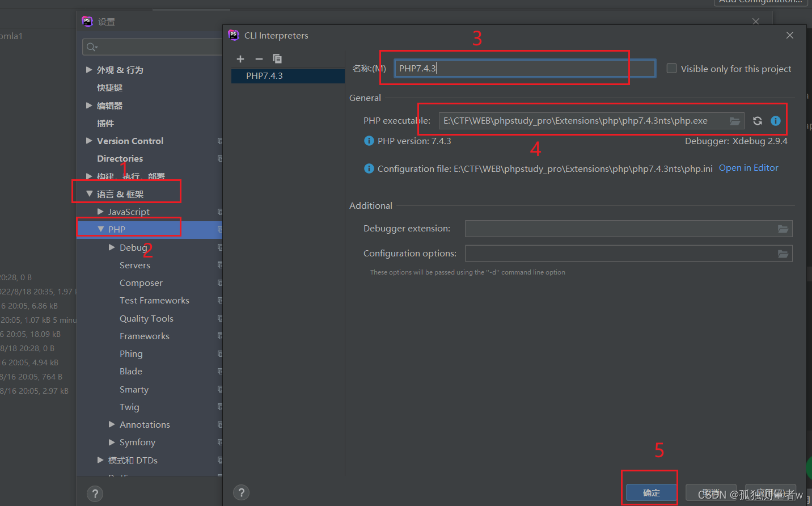Expand 外观 & 行为 settings group

point(89,70)
